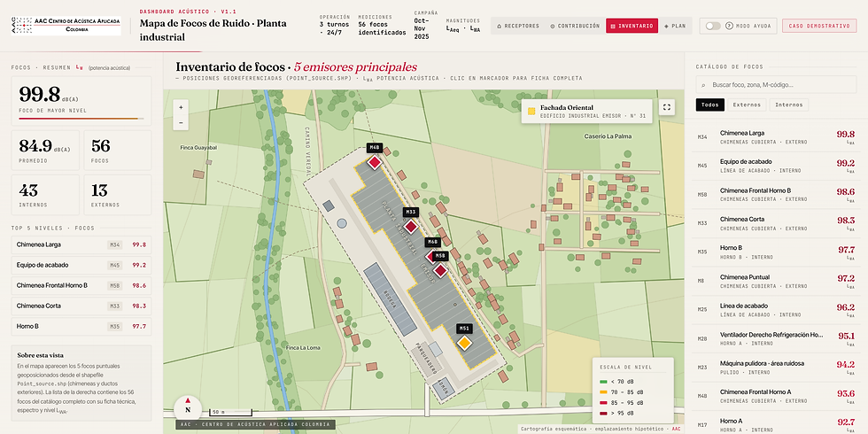
Task: Click the search magnifier icon in catalog
Action: 703,85
